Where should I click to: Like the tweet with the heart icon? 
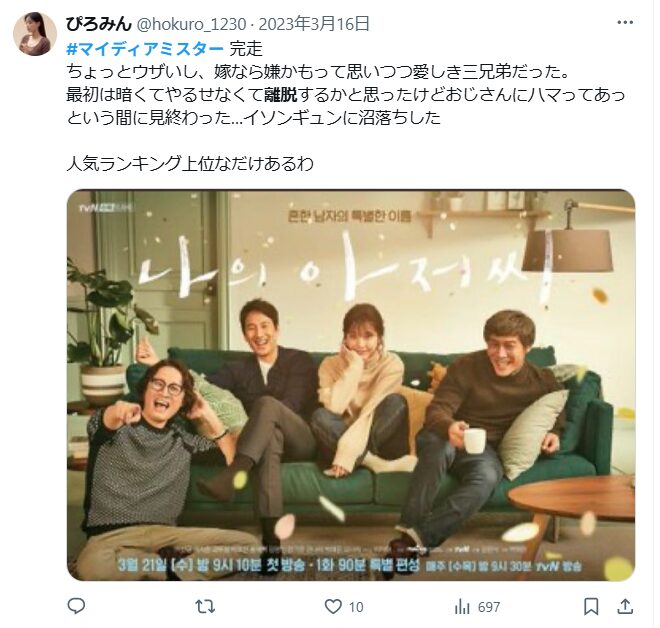[x=333, y=607]
